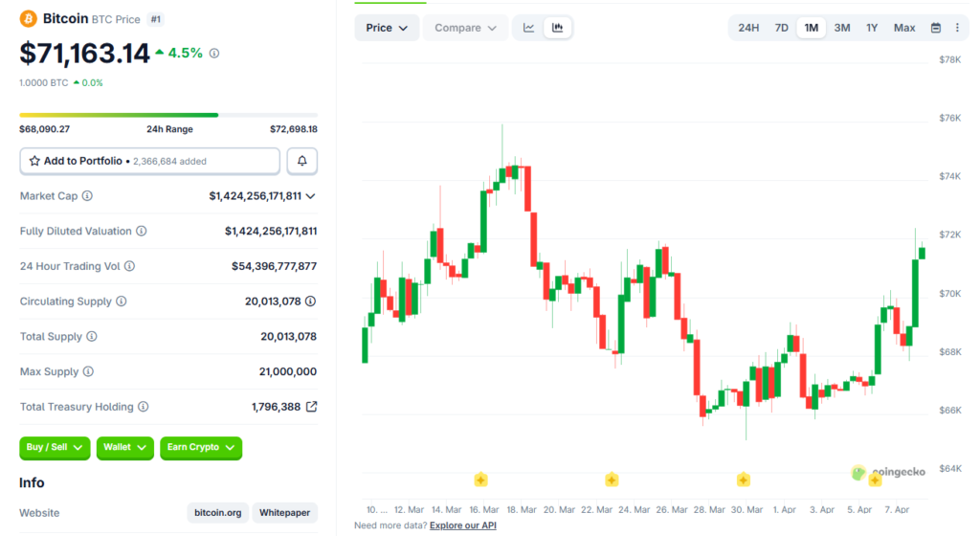Open the bitcoin.org website link

pyautogui.click(x=218, y=513)
